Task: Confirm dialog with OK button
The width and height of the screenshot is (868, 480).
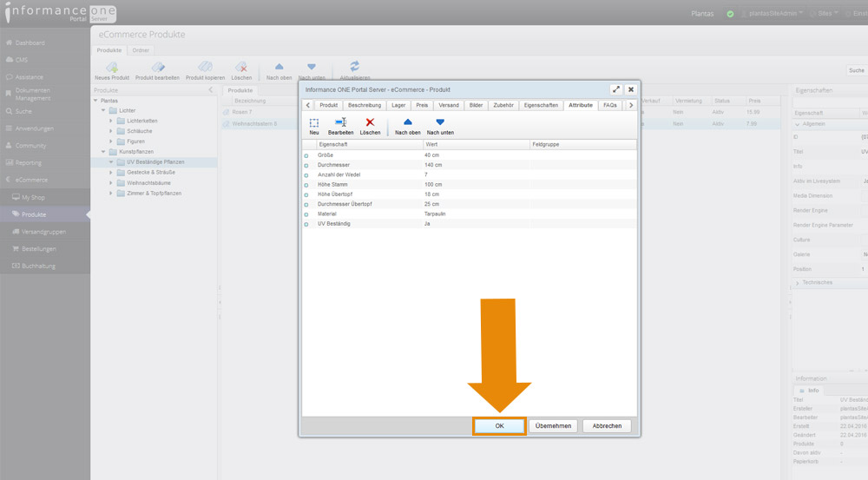Action: point(499,425)
